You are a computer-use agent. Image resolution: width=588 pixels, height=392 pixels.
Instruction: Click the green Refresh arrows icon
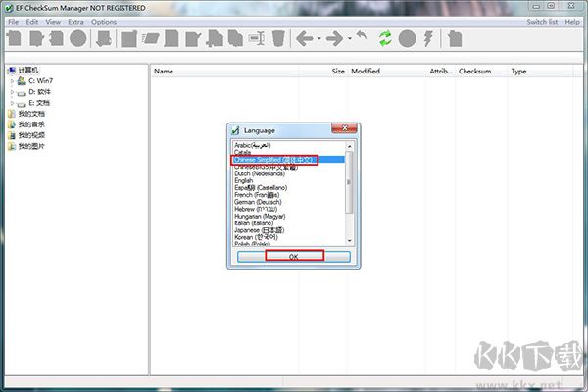(385, 38)
